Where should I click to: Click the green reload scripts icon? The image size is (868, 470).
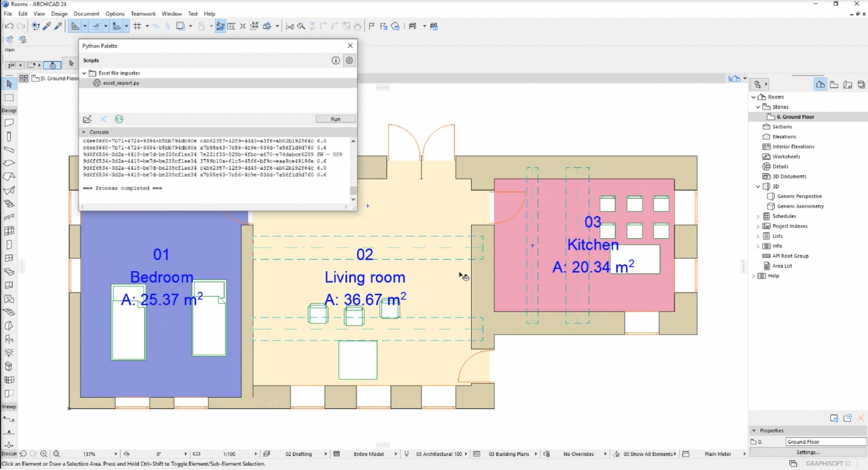(119, 119)
